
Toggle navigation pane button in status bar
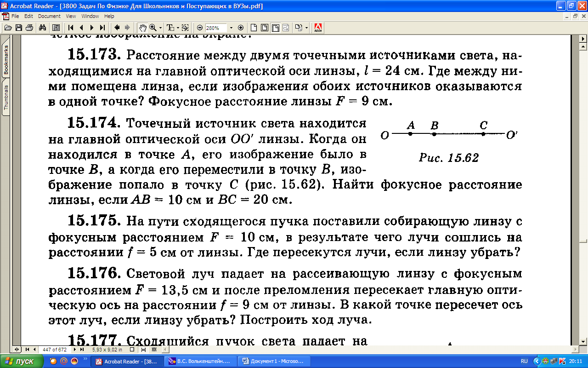coord(17,349)
